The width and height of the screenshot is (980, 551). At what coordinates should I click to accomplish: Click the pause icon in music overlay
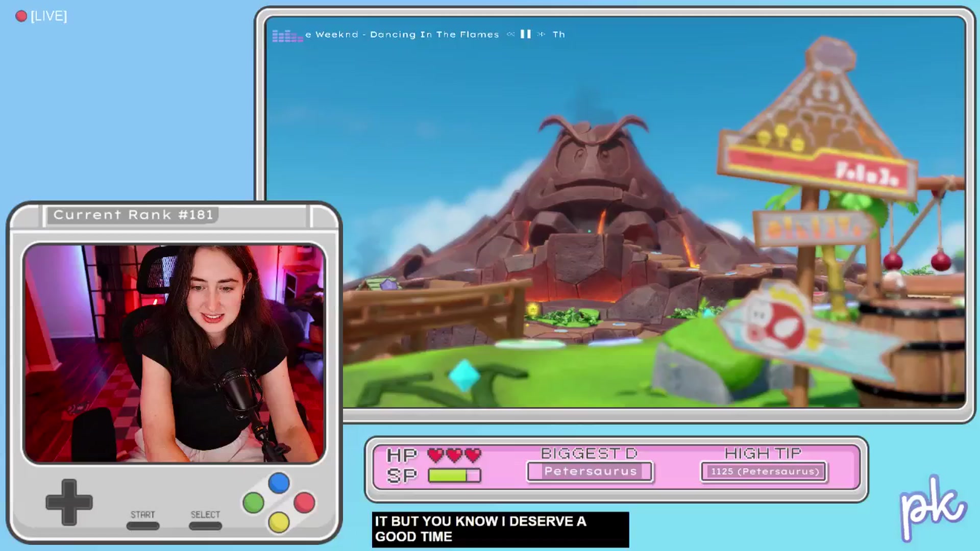point(526,34)
